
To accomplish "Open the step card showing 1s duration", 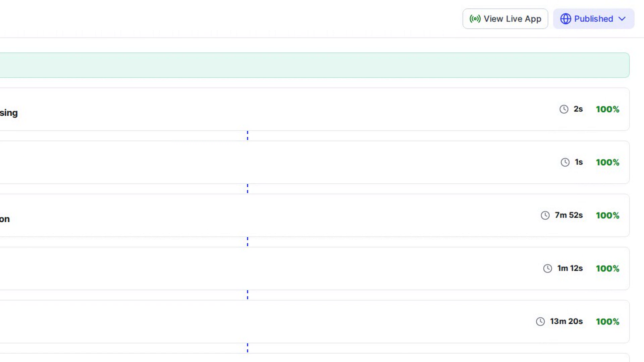I will 315,162.
